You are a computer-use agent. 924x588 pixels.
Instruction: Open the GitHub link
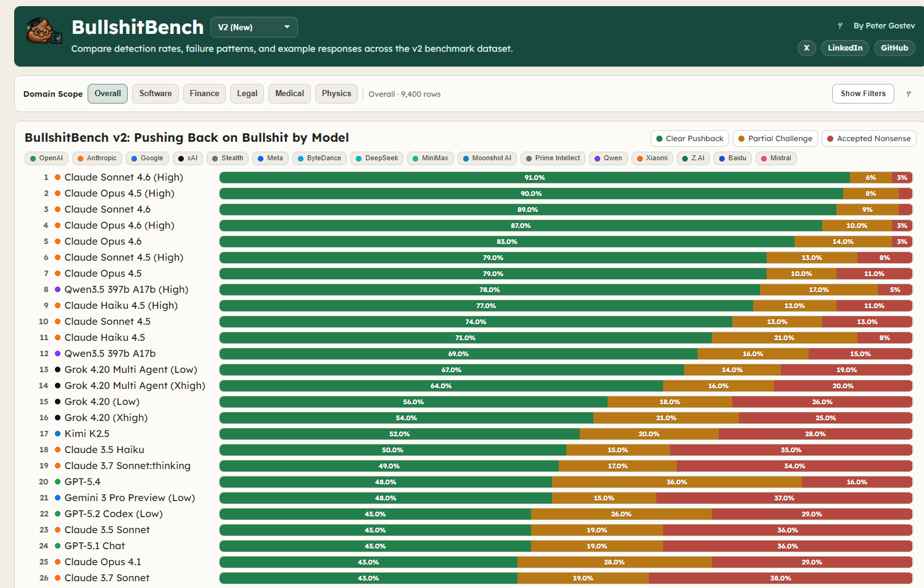[x=894, y=48]
